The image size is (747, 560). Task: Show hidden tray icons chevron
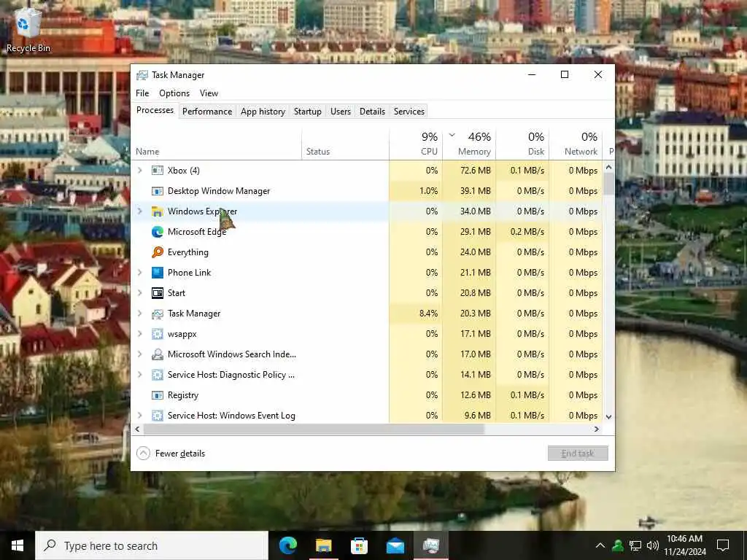[600, 545]
